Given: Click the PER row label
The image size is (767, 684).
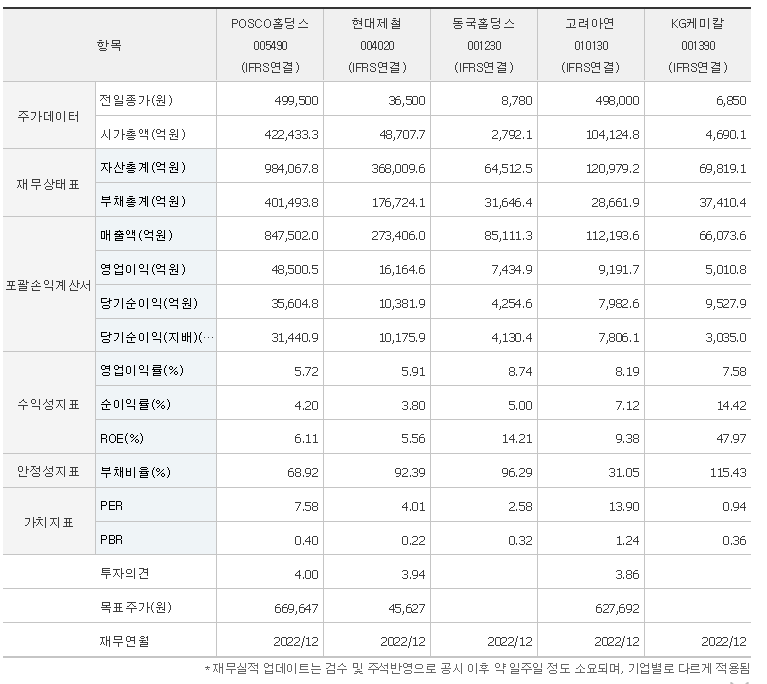Looking at the screenshot, I should (112, 506).
